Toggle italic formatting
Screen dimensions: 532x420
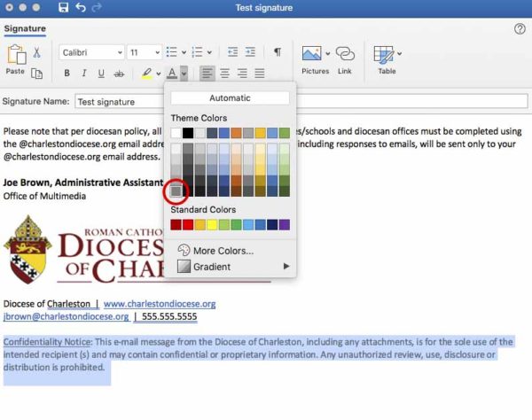pos(84,74)
